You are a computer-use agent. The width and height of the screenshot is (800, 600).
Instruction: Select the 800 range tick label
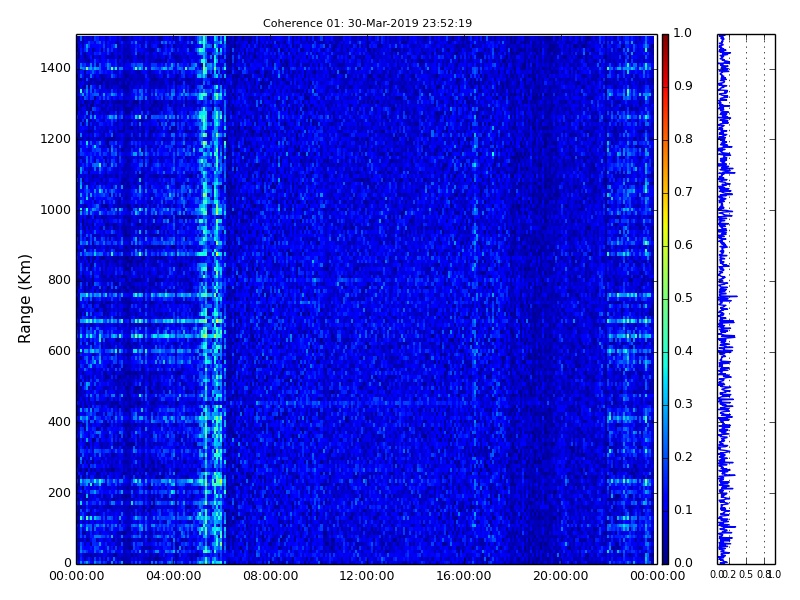(x=59, y=280)
